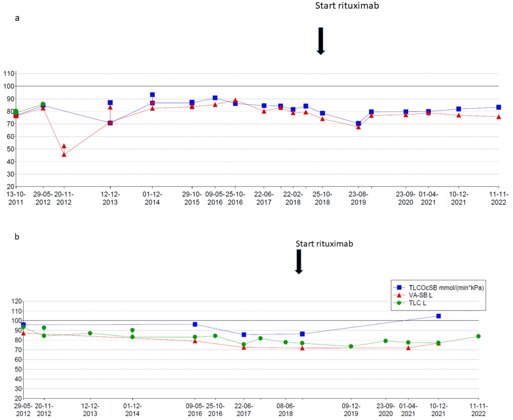Select TLC L legend label
Image resolution: width=513 pixels, height=420 pixels.
[417, 303]
